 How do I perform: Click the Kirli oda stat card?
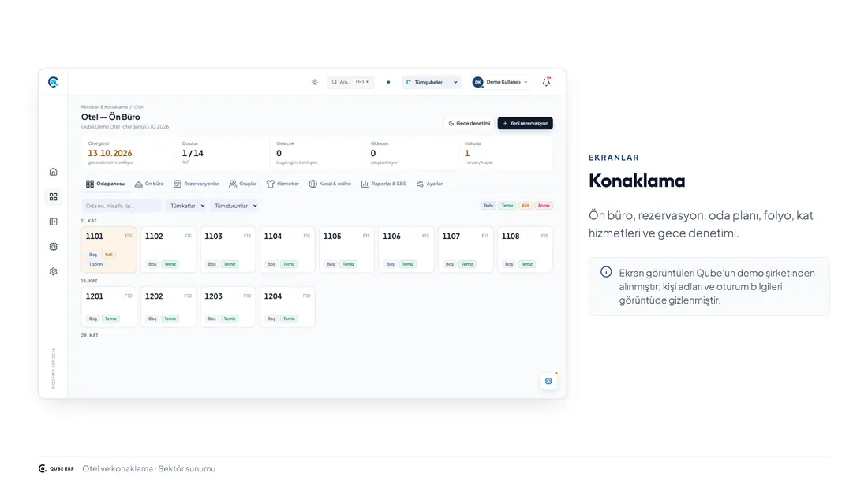506,153
